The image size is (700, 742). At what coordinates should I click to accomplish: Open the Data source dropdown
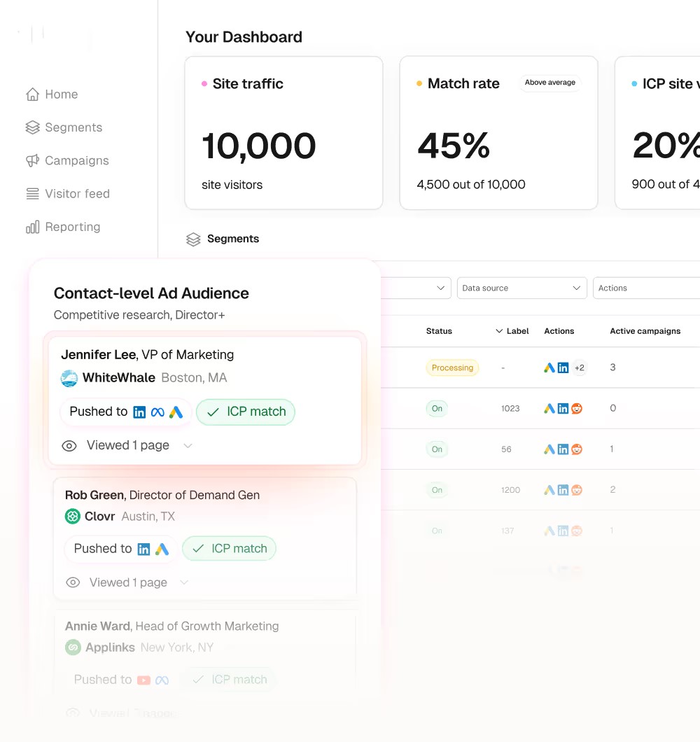coord(521,288)
